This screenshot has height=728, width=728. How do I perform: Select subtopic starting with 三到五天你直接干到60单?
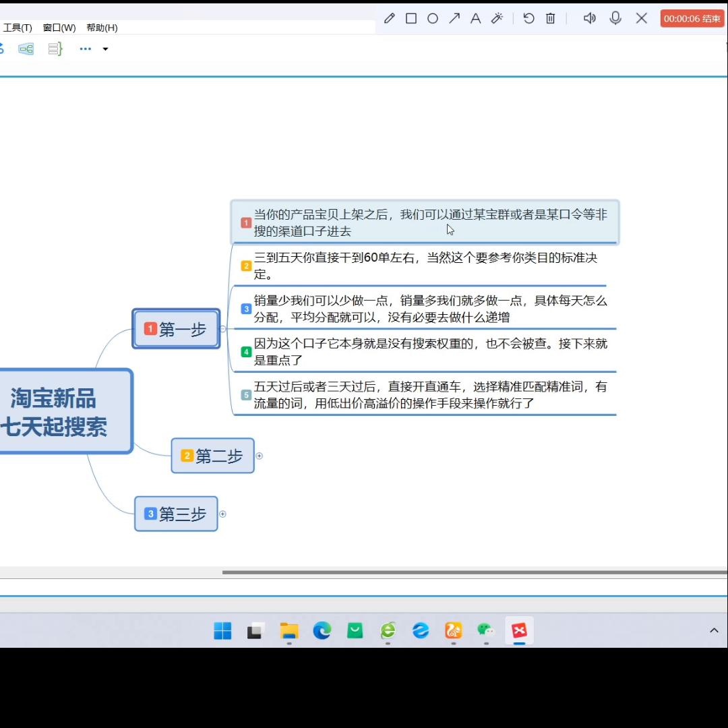point(419,266)
